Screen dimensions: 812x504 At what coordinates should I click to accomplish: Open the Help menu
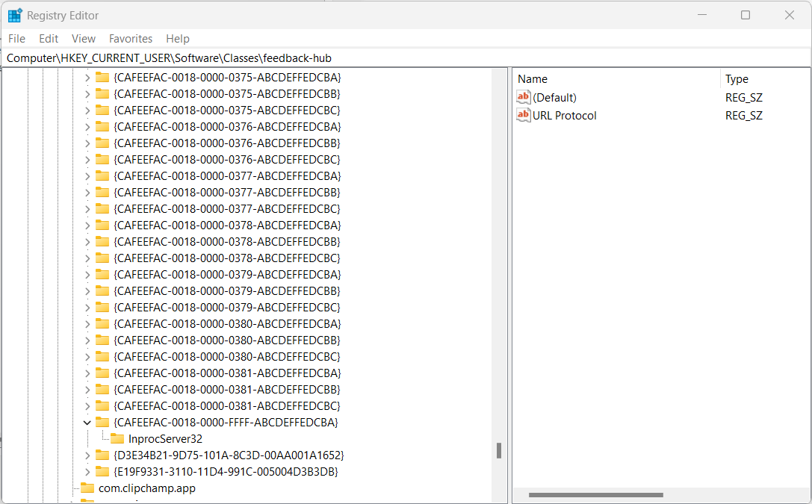point(178,39)
